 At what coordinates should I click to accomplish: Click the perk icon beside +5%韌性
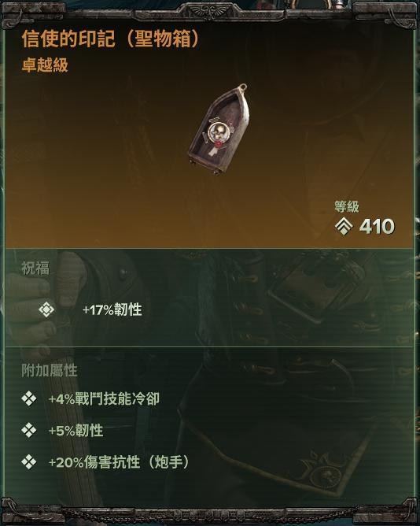click(29, 431)
